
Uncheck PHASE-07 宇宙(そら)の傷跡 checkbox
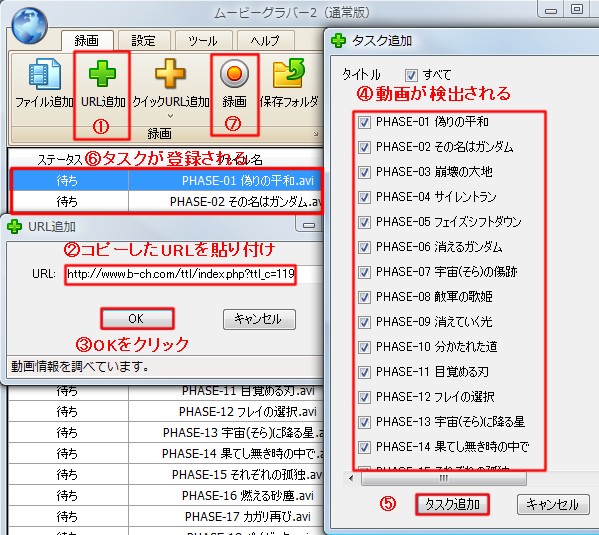coord(364,272)
